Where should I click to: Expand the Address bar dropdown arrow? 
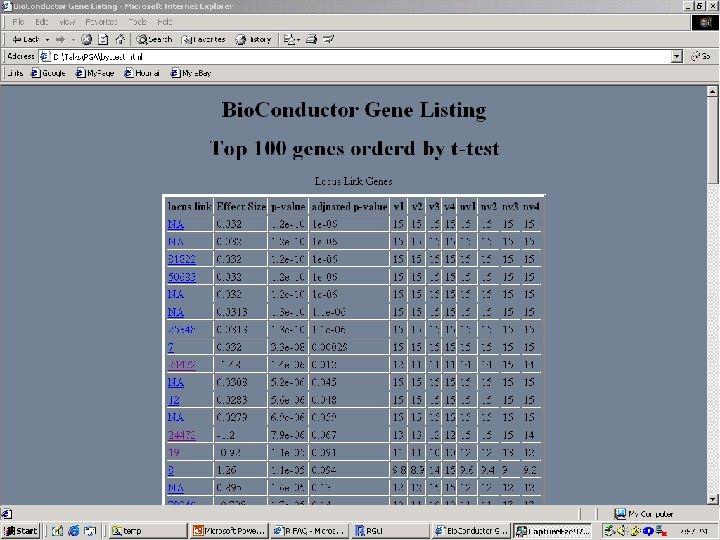[x=677, y=56]
